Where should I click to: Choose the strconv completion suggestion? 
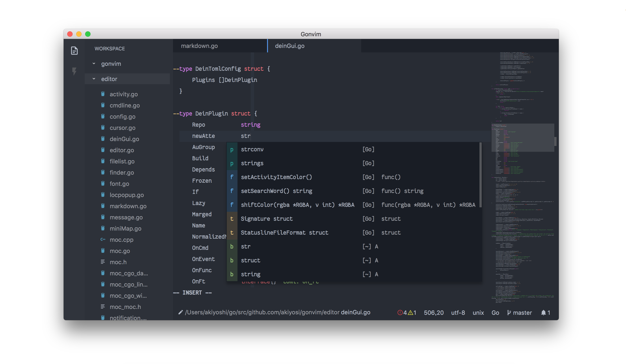point(252,149)
